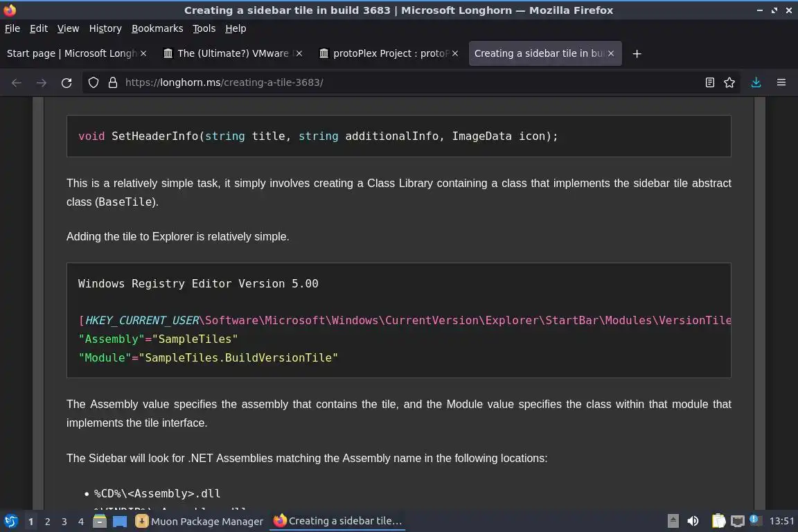
Task: Switch to Start page Microsoft Longhorn tab
Action: (x=71, y=53)
